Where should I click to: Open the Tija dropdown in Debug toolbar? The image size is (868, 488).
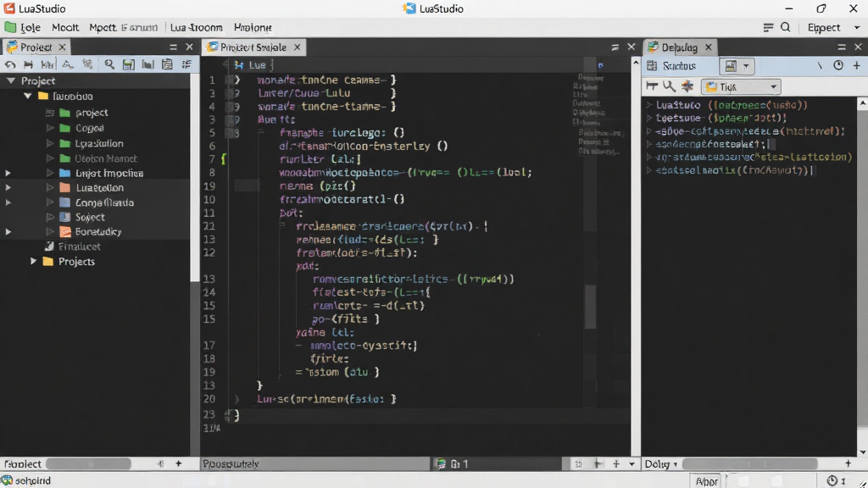point(741,87)
